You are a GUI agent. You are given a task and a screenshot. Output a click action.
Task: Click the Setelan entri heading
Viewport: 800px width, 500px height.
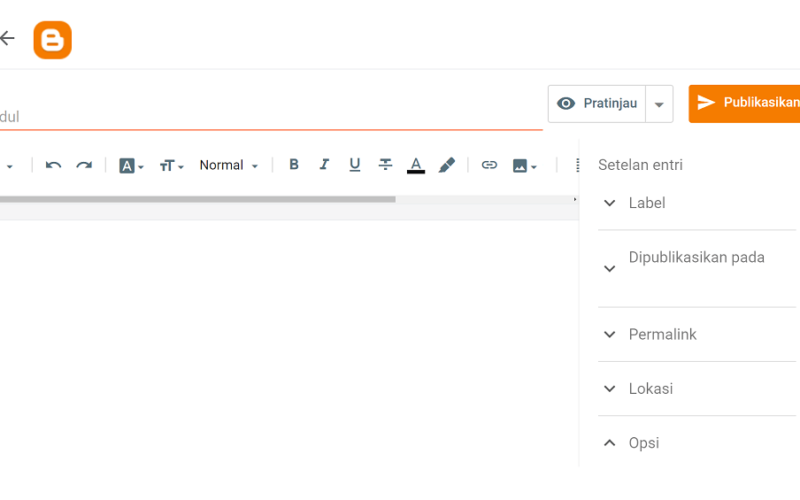(x=640, y=165)
